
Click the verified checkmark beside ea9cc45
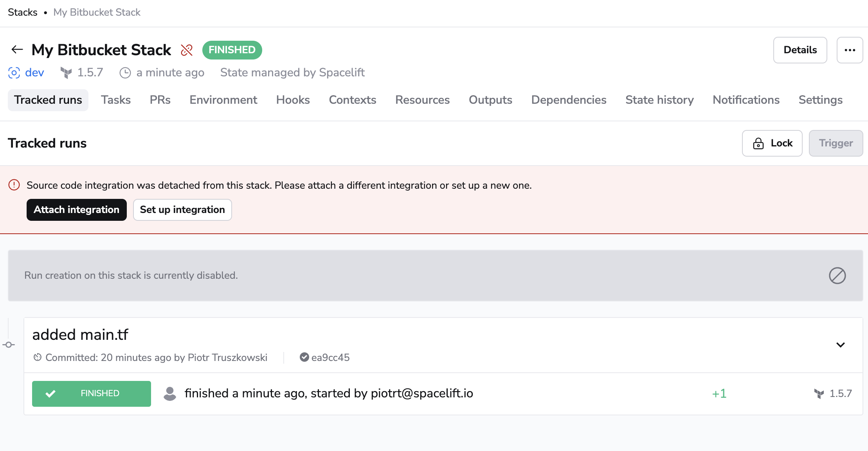tap(304, 357)
